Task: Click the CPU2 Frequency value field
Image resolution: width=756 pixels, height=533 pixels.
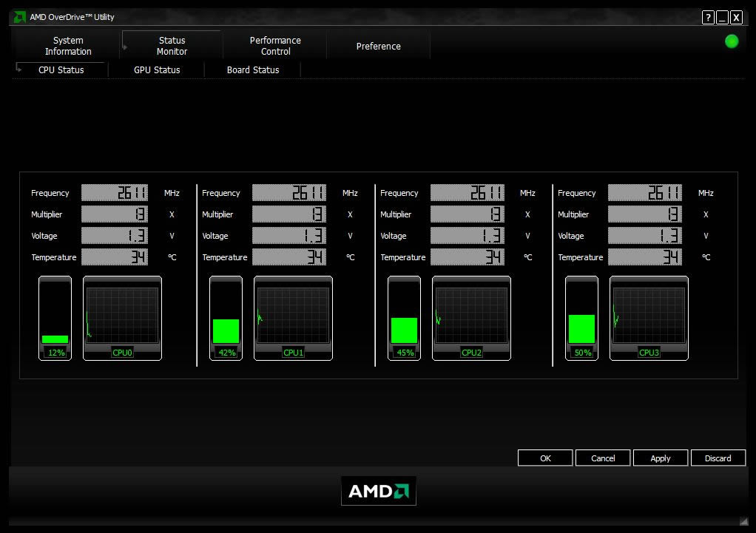Action: click(x=468, y=193)
